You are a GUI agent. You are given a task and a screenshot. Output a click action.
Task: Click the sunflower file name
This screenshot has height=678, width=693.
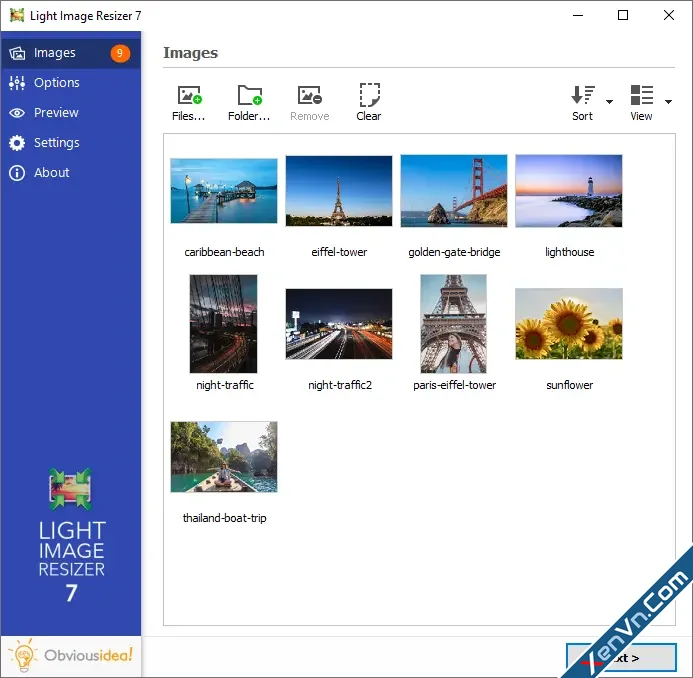click(x=570, y=385)
